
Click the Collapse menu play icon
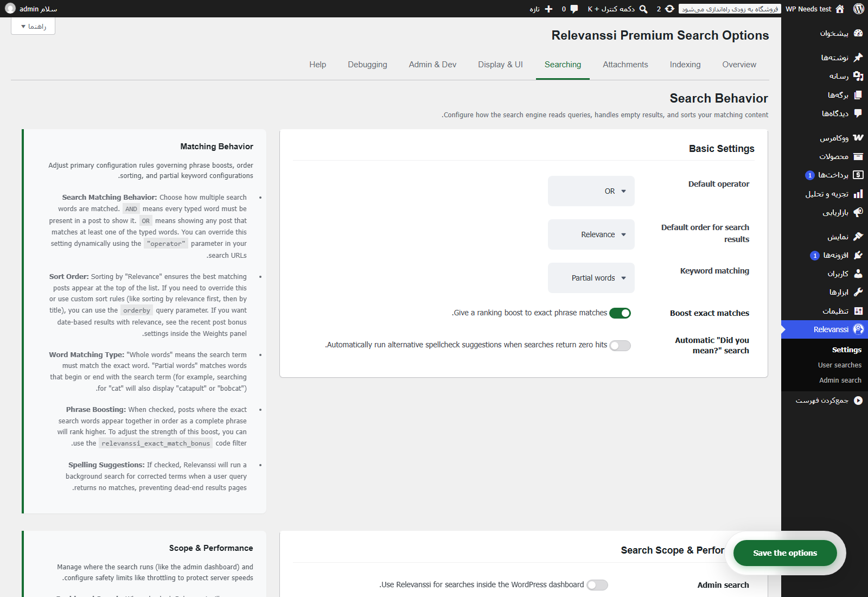click(858, 401)
